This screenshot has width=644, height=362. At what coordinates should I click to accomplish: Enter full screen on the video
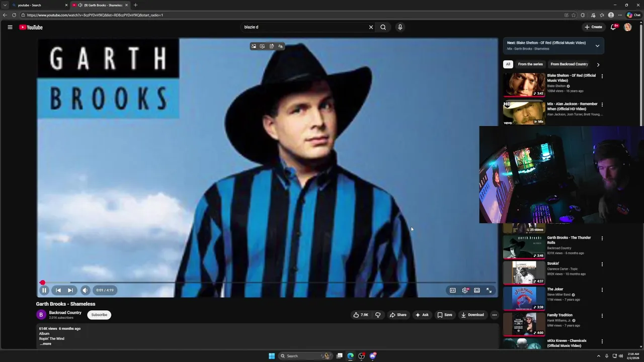(489, 290)
